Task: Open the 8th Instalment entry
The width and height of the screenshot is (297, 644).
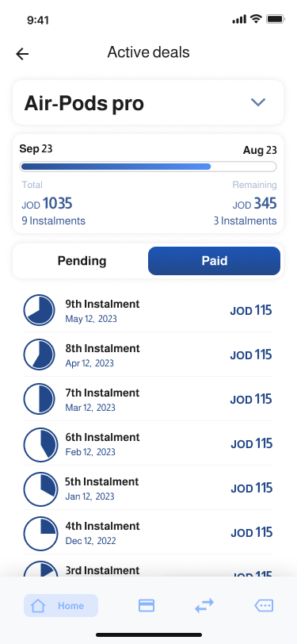Action: click(x=148, y=355)
